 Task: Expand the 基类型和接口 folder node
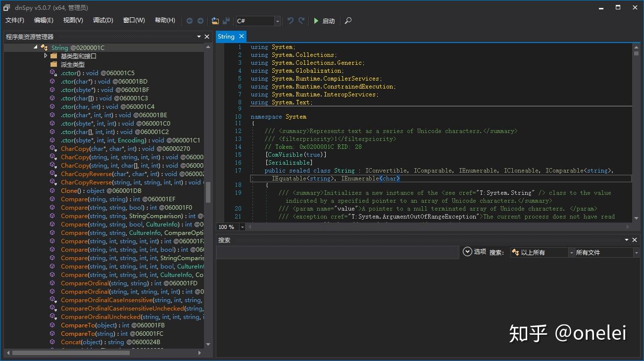pyautogui.click(x=46, y=56)
